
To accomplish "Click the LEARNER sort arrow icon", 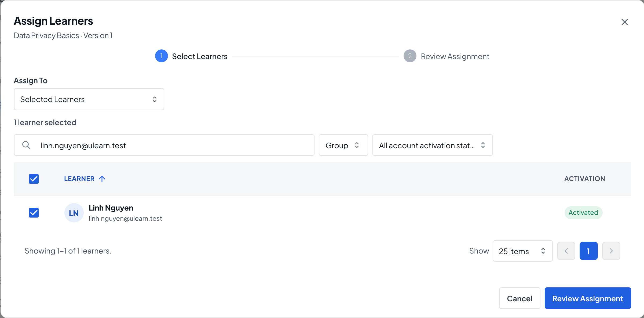I will pos(102,179).
